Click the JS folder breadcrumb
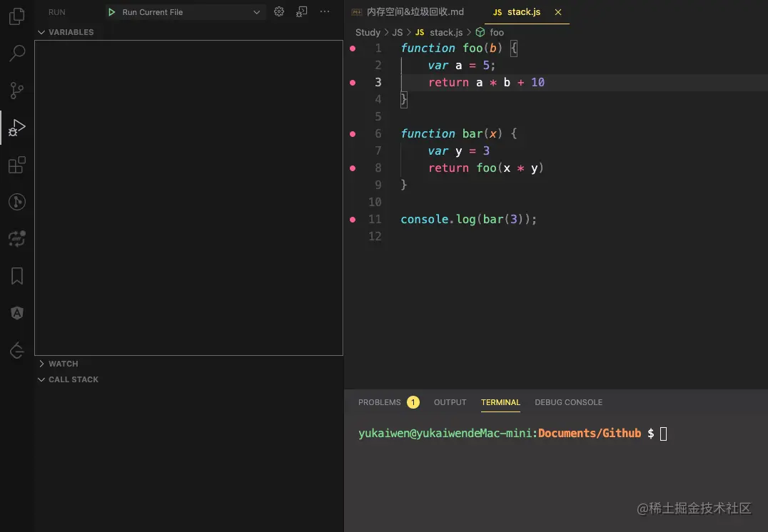Viewport: 768px width, 532px height. coord(398,32)
